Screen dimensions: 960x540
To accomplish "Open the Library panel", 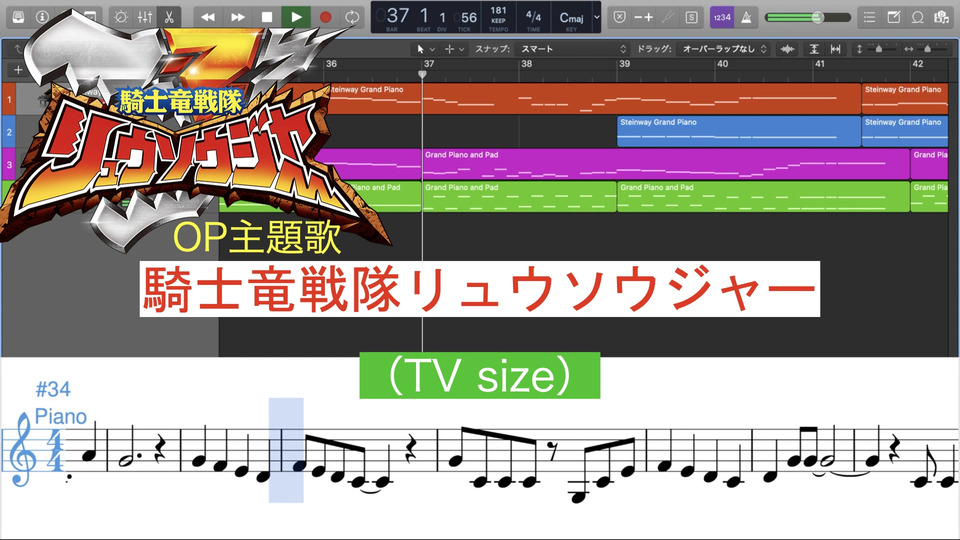I will point(19,17).
